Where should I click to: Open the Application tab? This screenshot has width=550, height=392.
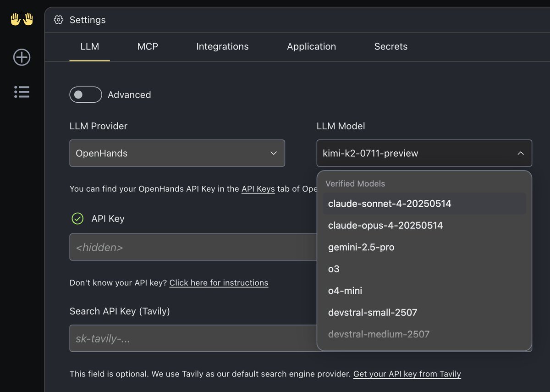point(311,46)
